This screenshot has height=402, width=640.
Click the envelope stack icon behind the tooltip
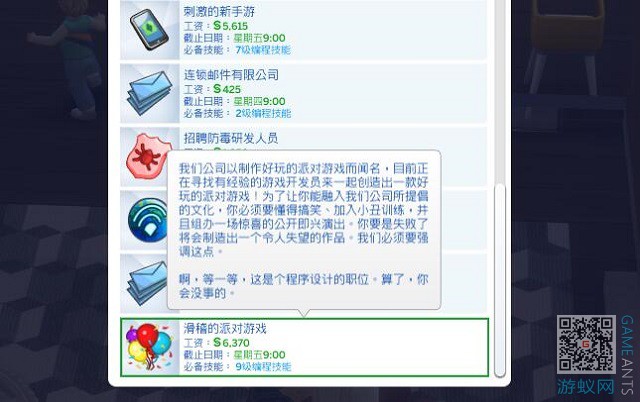(x=147, y=283)
